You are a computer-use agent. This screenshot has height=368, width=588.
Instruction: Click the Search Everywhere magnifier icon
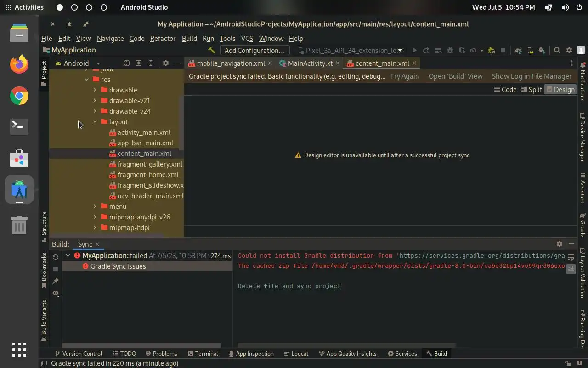point(557,50)
